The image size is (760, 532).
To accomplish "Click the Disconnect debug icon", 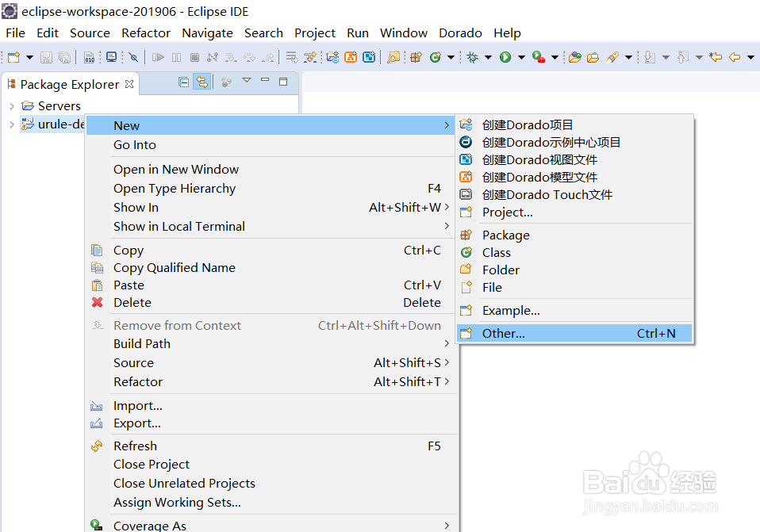I will 213,57.
